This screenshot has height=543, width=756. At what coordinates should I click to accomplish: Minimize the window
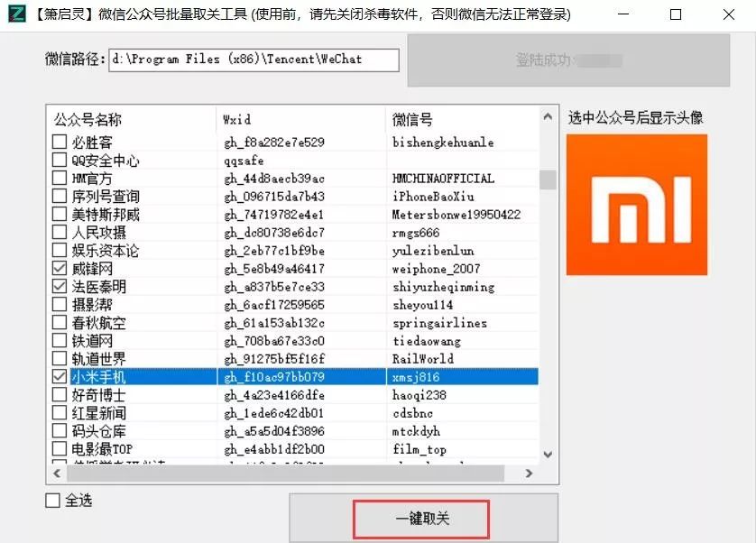click(623, 14)
